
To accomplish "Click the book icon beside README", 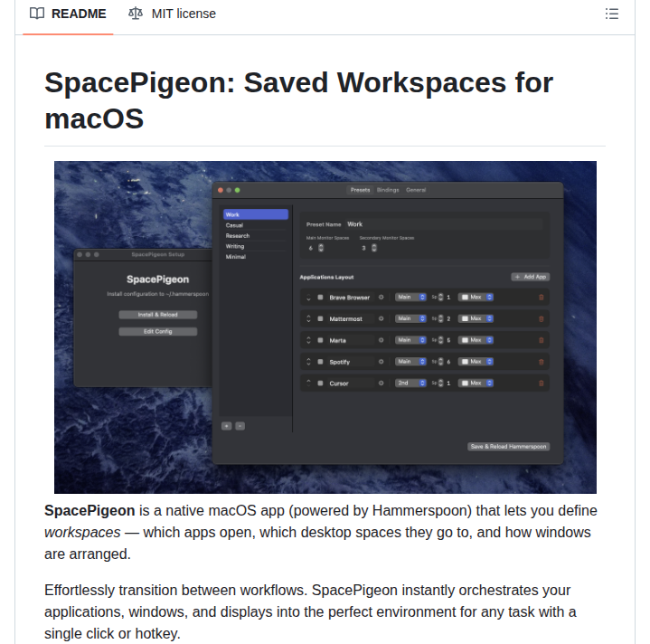I will [x=37, y=14].
